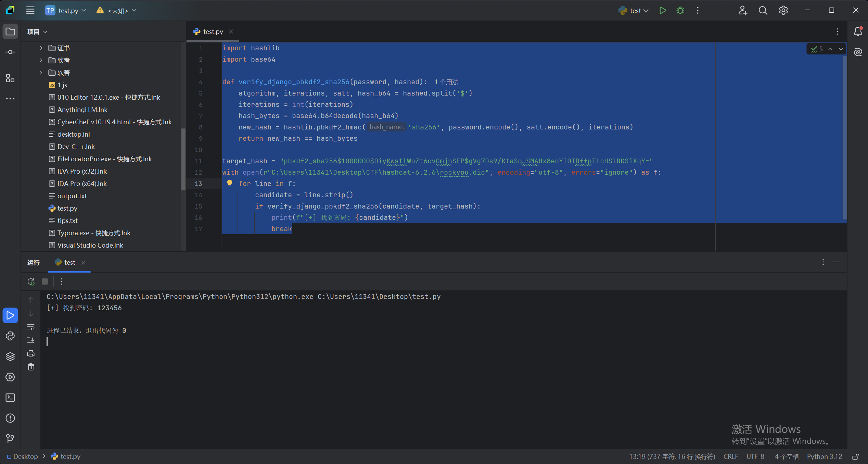
Task: Rerun the test script in run panel
Action: [x=31, y=281]
